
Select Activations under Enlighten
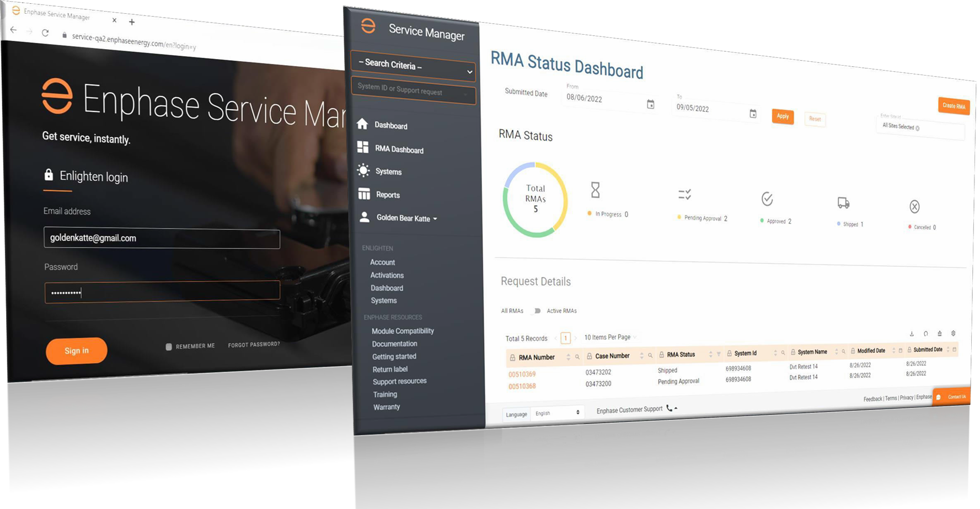click(x=387, y=275)
